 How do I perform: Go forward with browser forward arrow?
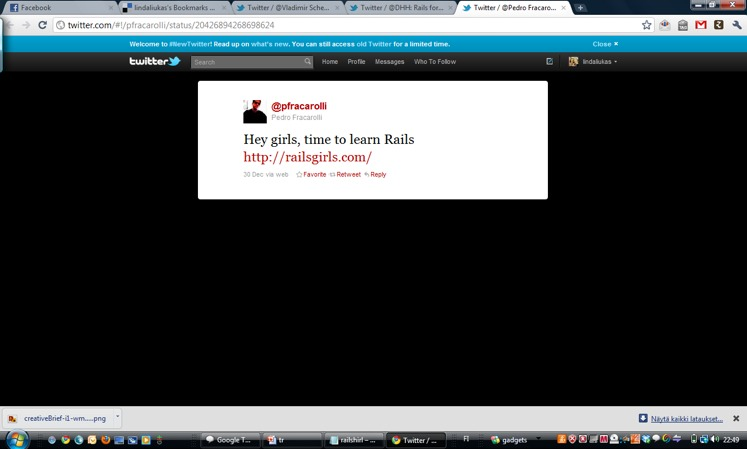(26, 25)
